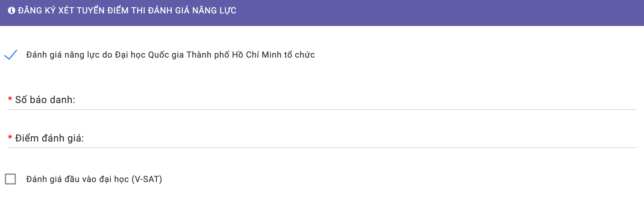Click the 'Số báo danh:' label text

(x=45, y=100)
